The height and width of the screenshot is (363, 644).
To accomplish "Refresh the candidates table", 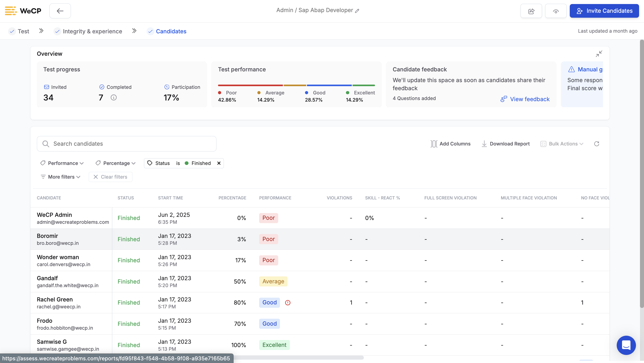I will [597, 144].
